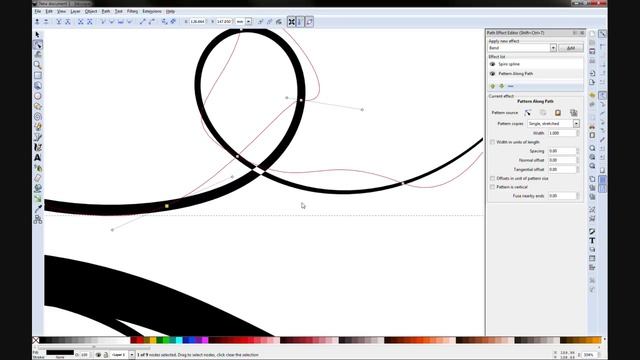This screenshot has width=640, height=360.
Task: Click the Add effect button
Action: click(x=571, y=48)
